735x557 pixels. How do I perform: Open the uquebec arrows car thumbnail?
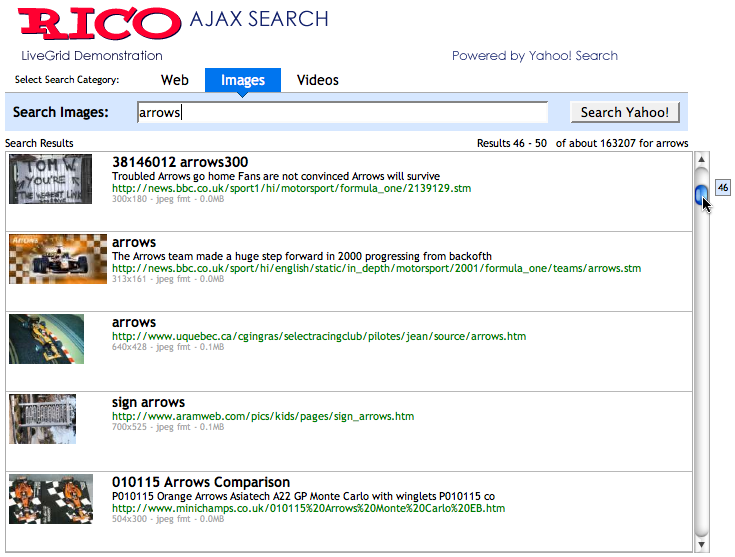tap(46, 339)
